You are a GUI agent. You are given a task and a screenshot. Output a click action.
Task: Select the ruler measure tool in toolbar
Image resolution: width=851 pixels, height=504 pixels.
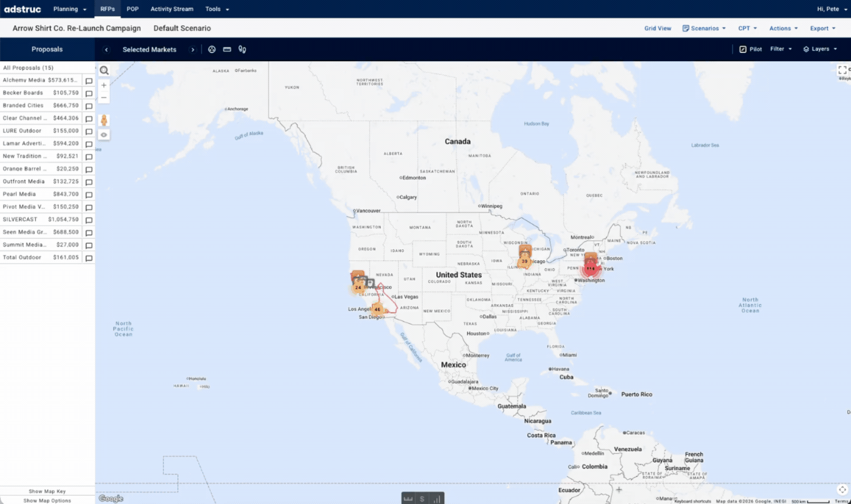click(x=227, y=50)
